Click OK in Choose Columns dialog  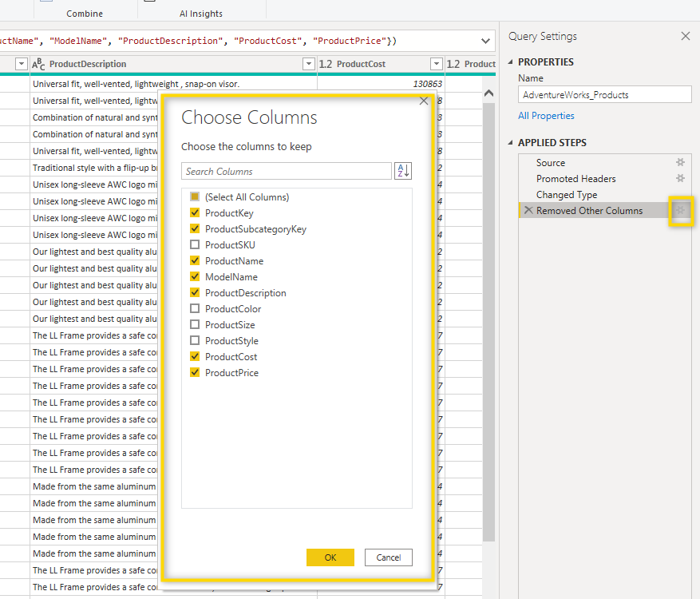[330, 557]
